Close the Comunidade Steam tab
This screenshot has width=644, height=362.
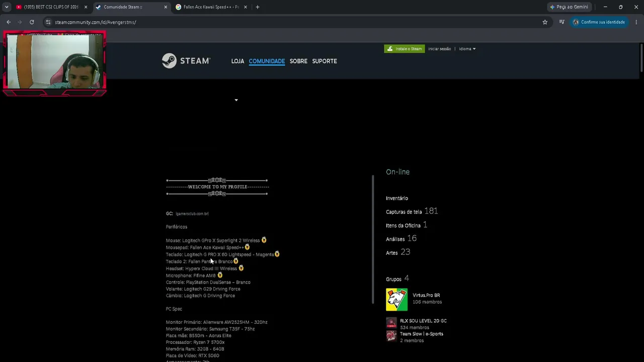tap(166, 7)
